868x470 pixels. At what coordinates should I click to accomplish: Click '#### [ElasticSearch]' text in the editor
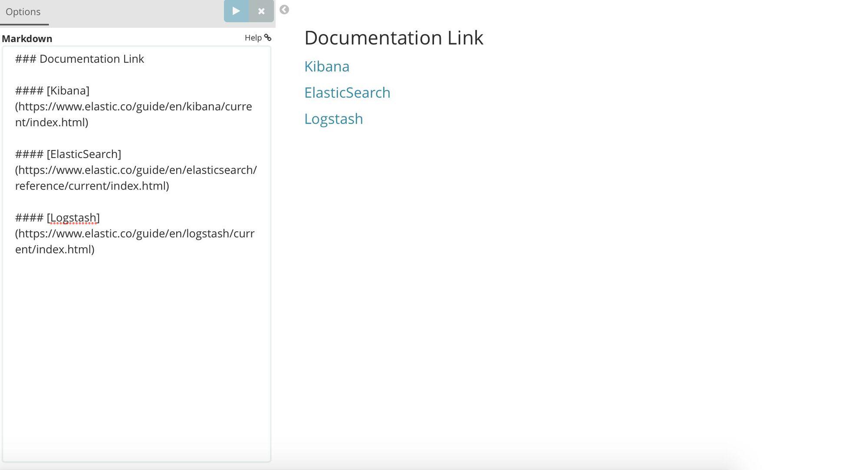(x=68, y=154)
